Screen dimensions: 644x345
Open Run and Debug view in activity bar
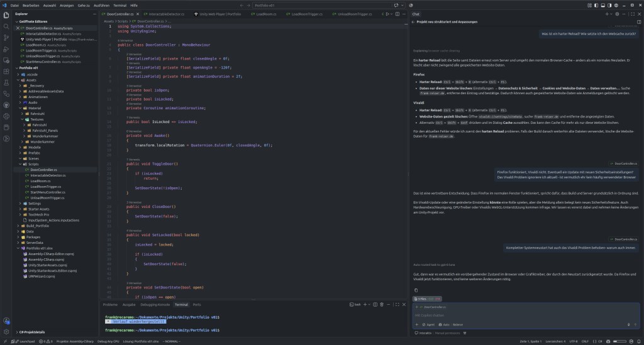[x=6, y=49]
